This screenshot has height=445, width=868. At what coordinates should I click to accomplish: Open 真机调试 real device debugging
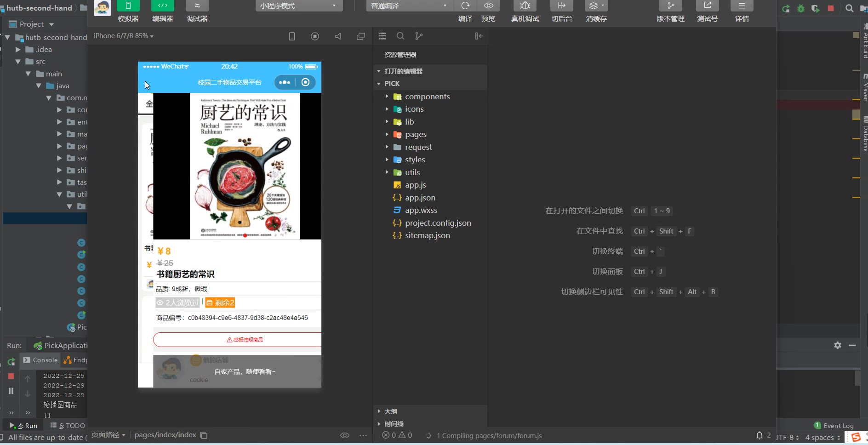click(x=525, y=6)
